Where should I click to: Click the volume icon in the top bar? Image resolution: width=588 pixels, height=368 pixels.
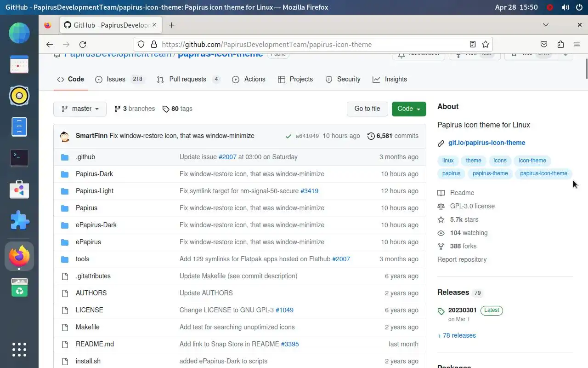coord(565,7)
